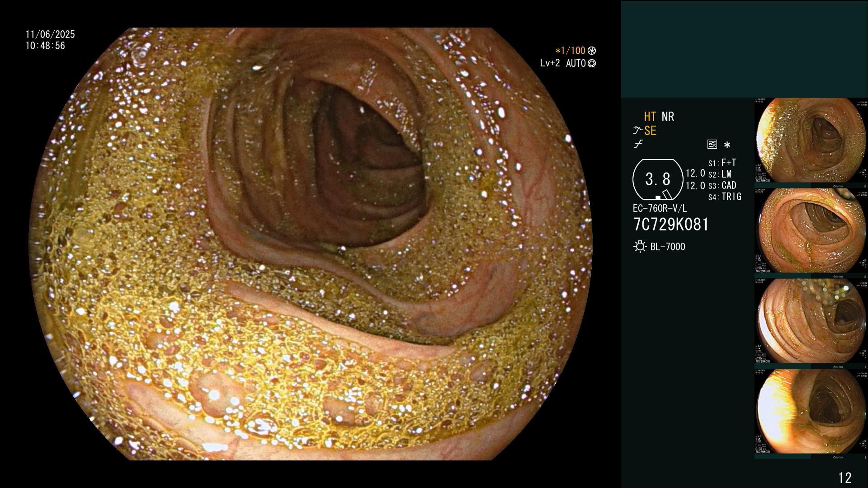Click the iris icon next to Lv+2 AUTO
The height and width of the screenshot is (488, 868).
(592, 64)
